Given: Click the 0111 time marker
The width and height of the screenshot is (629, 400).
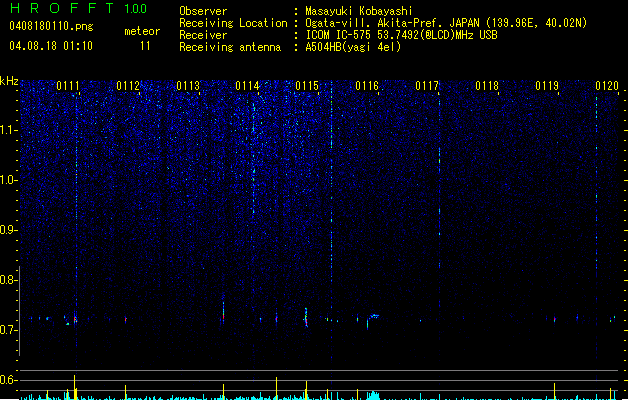Looking at the screenshot, I should pos(68,86).
